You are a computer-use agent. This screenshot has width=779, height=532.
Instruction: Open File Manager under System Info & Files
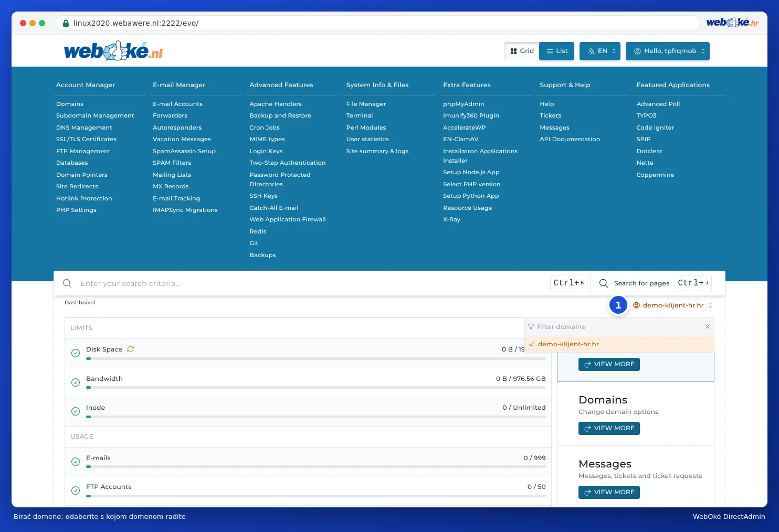[366, 104]
